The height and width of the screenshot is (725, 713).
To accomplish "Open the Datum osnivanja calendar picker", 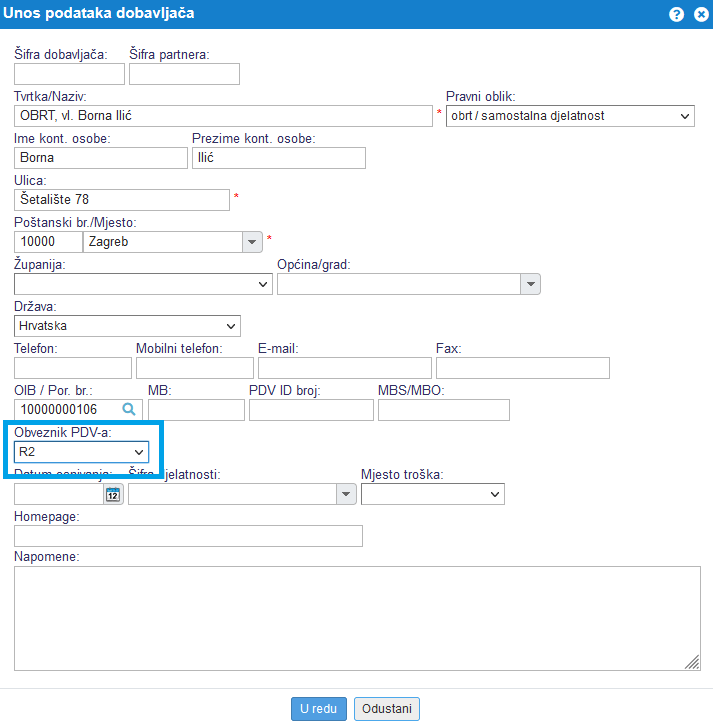I will [113, 494].
